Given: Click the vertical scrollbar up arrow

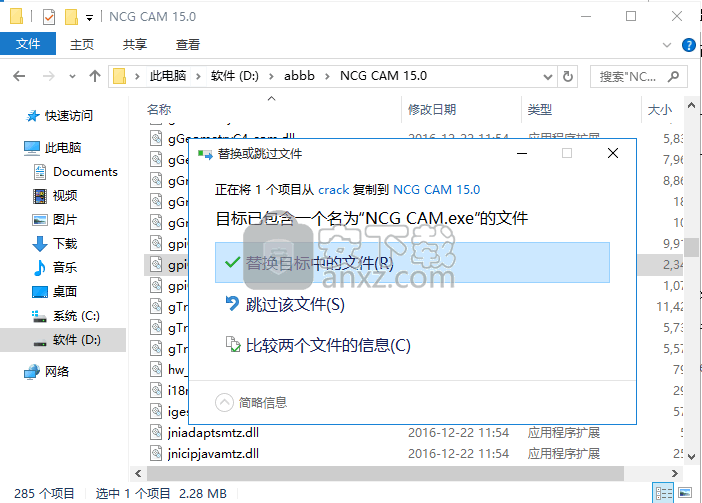Looking at the screenshot, I should click(x=692, y=106).
